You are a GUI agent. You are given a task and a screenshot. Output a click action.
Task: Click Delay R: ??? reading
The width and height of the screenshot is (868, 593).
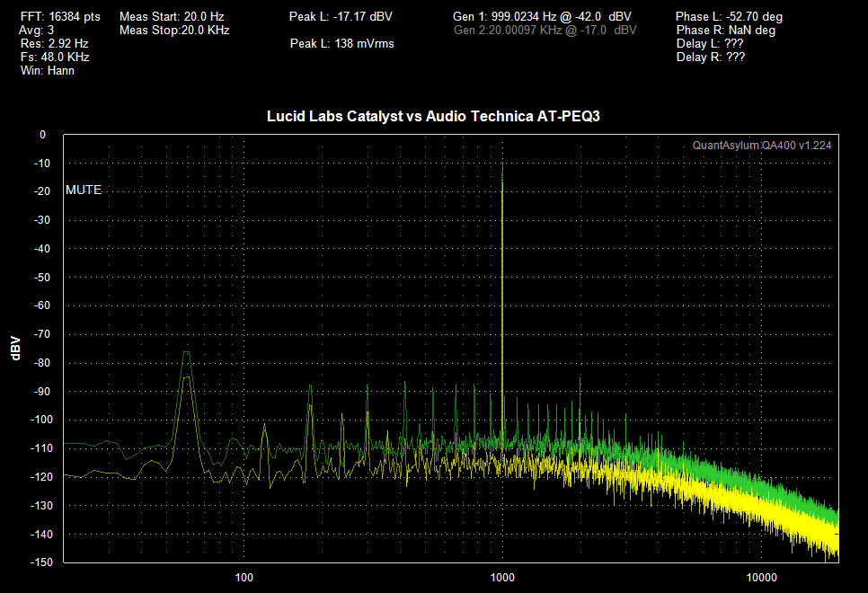(x=711, y=57)
